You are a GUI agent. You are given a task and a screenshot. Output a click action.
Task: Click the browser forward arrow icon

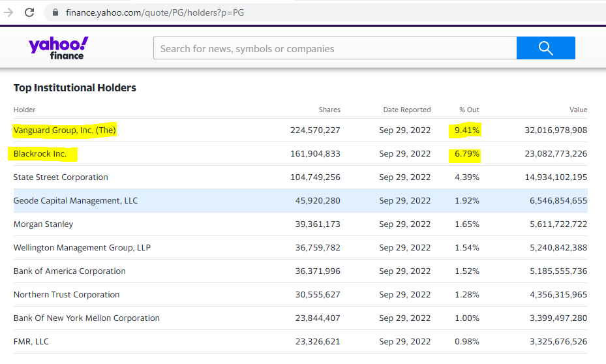pyautogui.click(x=8, y=12)
